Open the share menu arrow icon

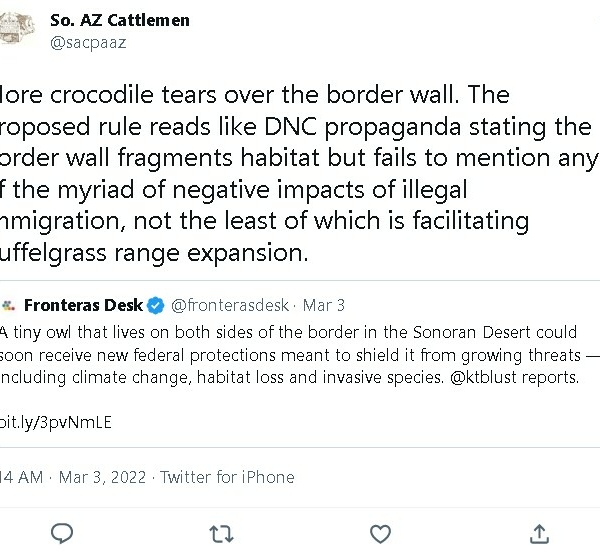click(539, 533)
